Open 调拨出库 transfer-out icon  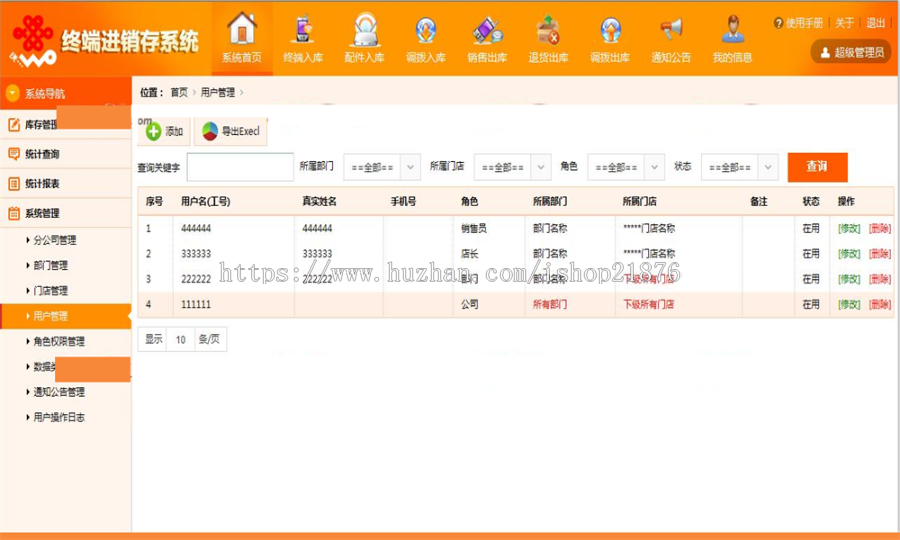(610, 30)
